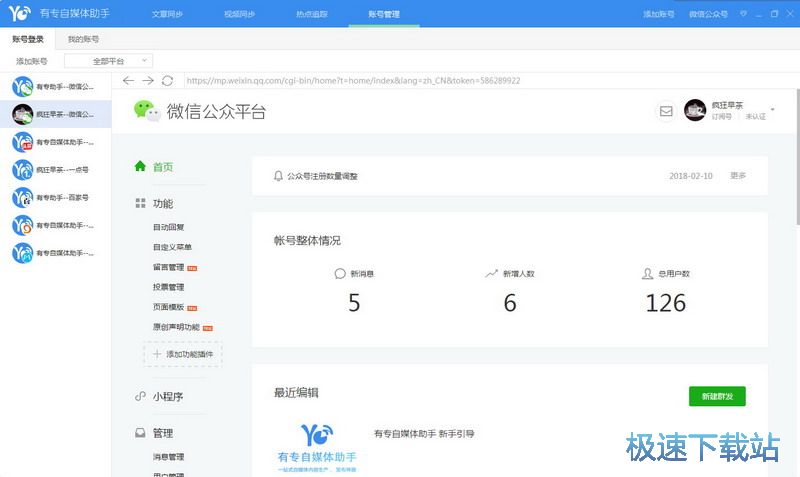Screen dimensions: 800x477
Task: Click the 添加功能插件 dashed button
Action: pyautogui.click(x=183, y=354)
